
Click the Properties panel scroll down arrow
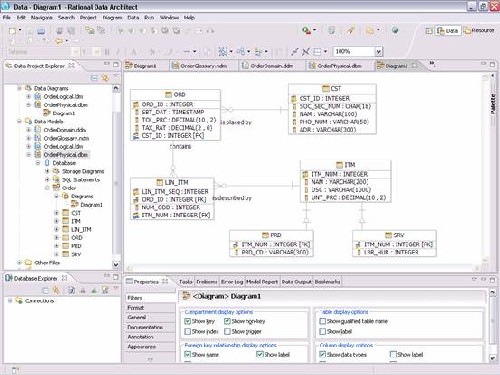[x=492, y=358]
